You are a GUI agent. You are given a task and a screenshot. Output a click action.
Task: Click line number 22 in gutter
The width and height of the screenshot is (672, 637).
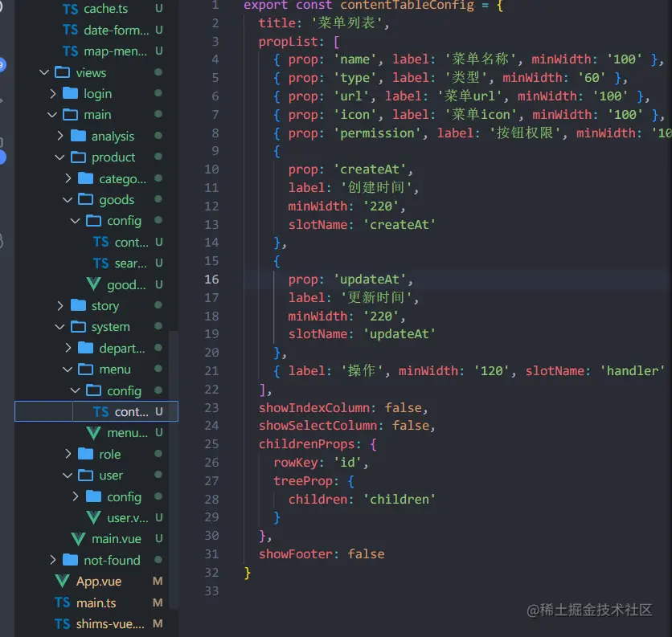point(211,390)
